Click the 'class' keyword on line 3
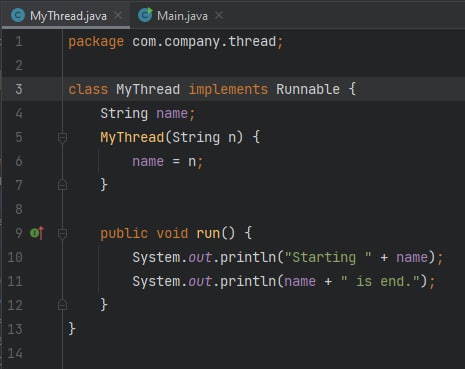This screenshot has width=465, height=369. click(x=88, y=89)
